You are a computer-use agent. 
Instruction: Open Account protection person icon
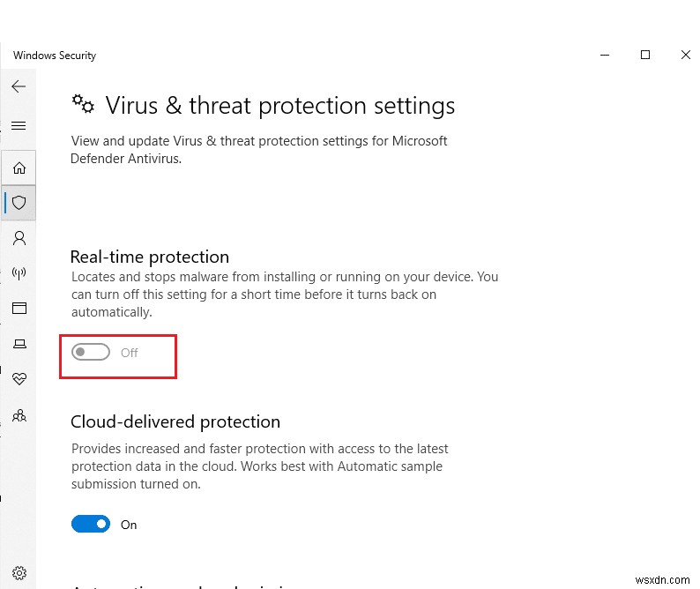click(x=19, y=238)
